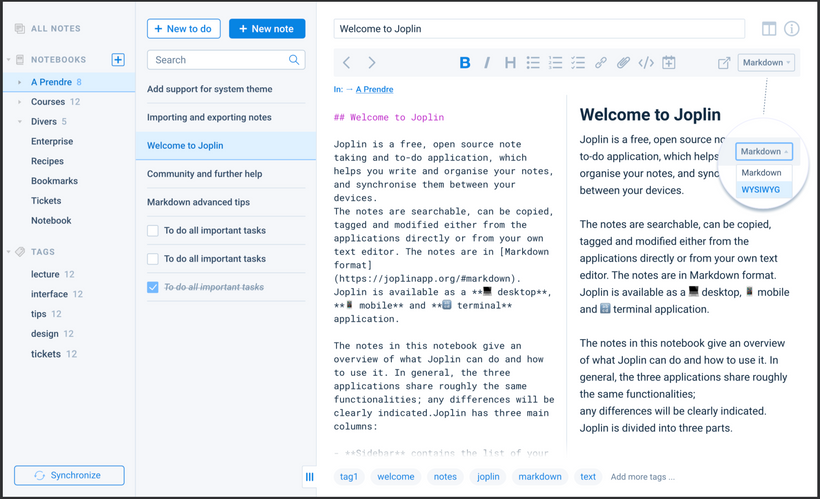Toggle the editor layout icon

pyautogui.click(x=769, y=29)
